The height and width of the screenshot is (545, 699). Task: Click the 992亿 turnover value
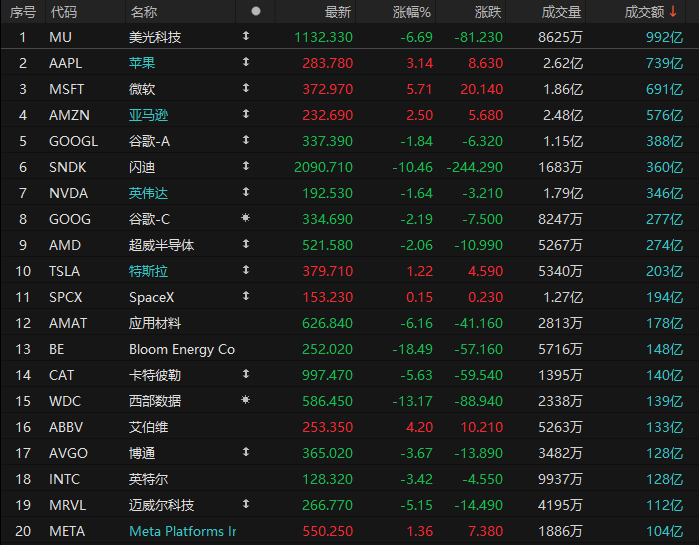point(665,37)
